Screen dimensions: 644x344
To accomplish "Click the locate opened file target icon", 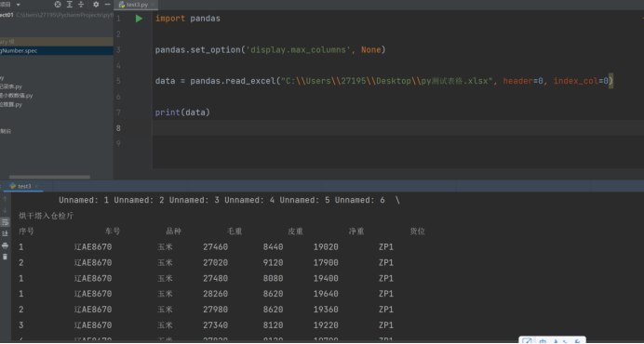I will (58, 5).
